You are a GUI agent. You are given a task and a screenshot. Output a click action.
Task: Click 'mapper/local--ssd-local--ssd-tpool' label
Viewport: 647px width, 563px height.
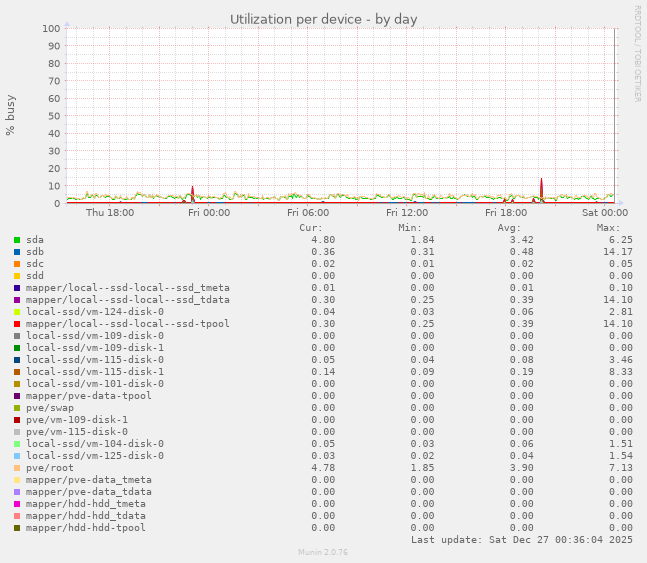click(x=128, y=324)
